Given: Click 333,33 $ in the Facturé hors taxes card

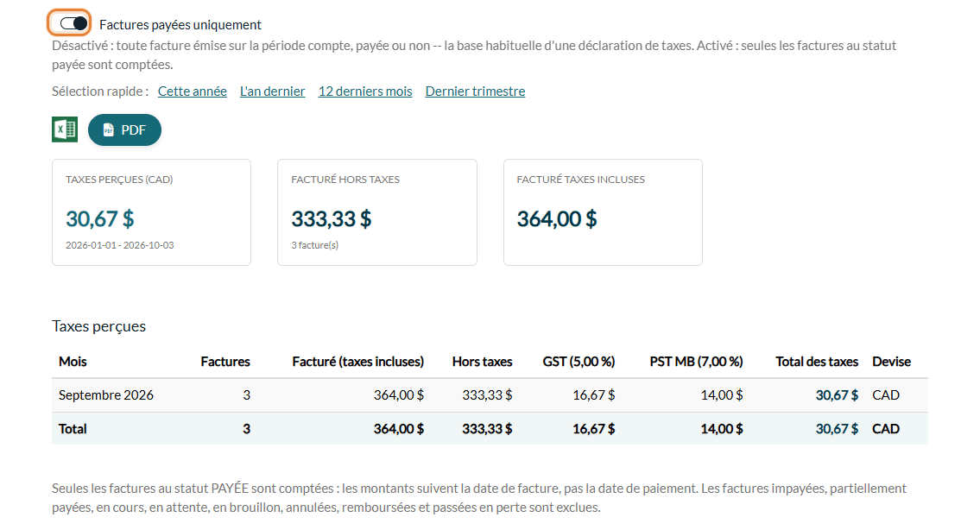Looking at the screenshot, I should click(x=332, y=218).
